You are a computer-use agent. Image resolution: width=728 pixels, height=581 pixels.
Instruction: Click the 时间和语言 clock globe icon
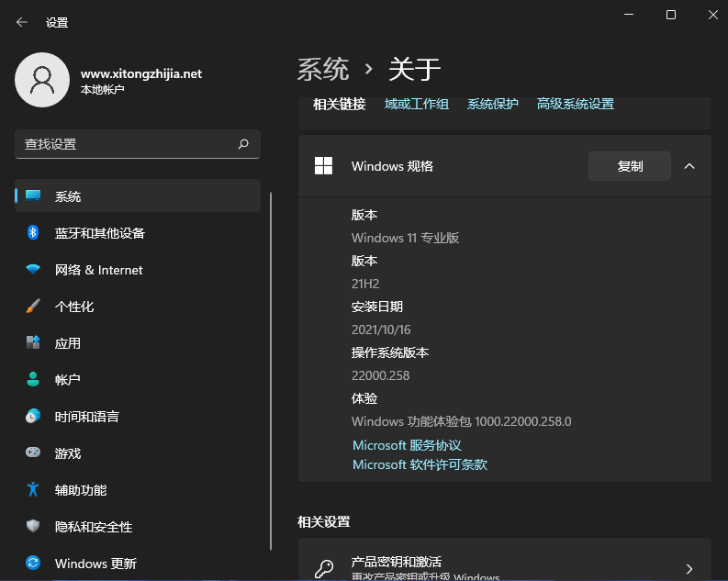pyautogui.click(x=33, y=416)
